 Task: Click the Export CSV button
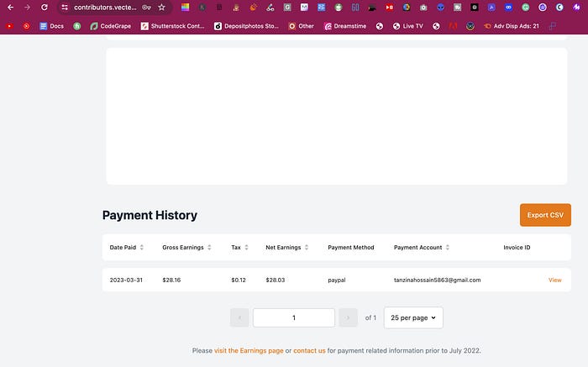(545, 215)
